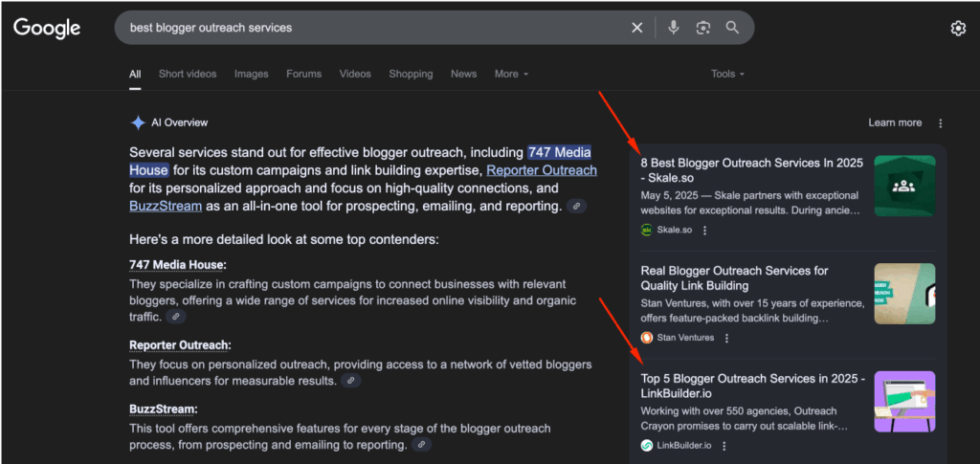
Task: Switch to Short videos tab
Action: pos(188,74)
